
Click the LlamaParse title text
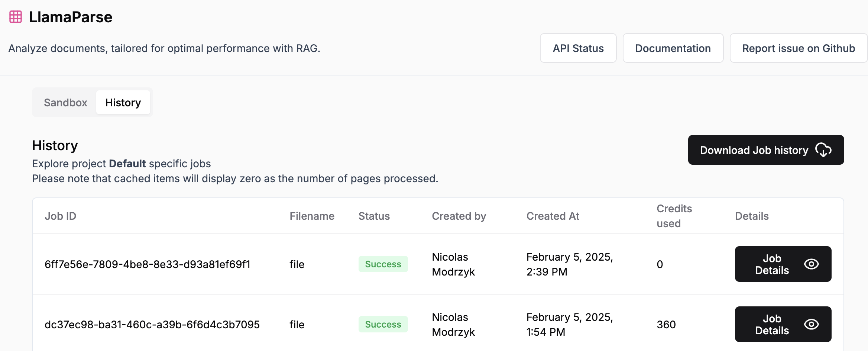pos(71,17)
